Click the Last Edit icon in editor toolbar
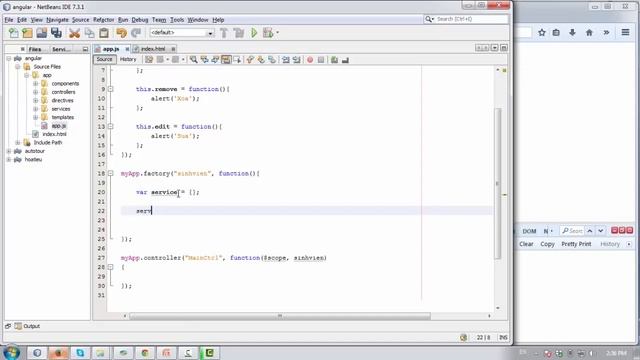The image size is (640, 360). (x=149, y=60)
